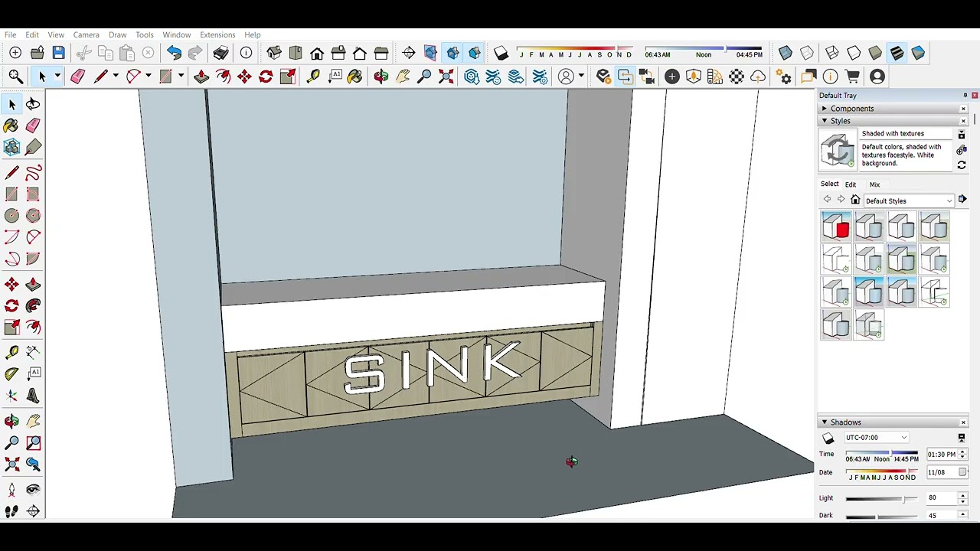This screenshot has height=551, width=980.
Task: Open styles Details arrow button
Action: pyautogui.click(x=962, y=200)
